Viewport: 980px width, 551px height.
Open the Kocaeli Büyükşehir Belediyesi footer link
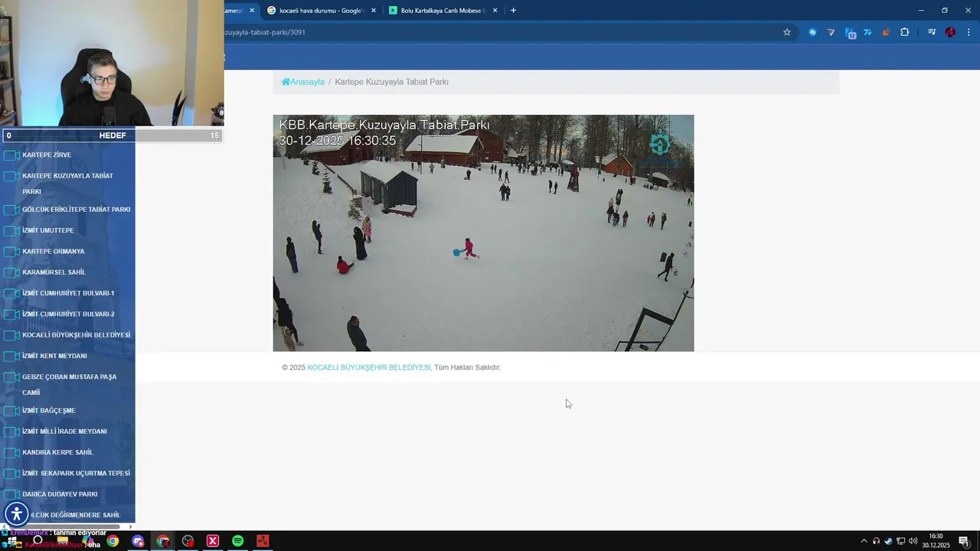[369, 367]
